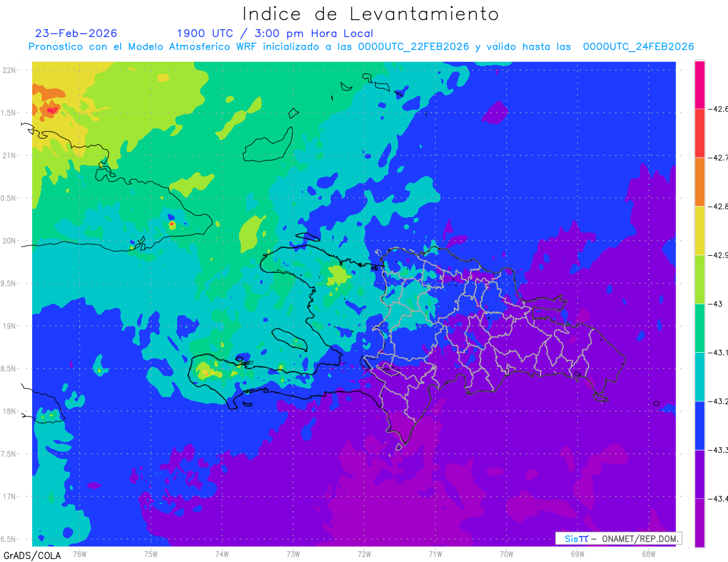
Task: Click the "19N" latitude label
Action: 10,326
